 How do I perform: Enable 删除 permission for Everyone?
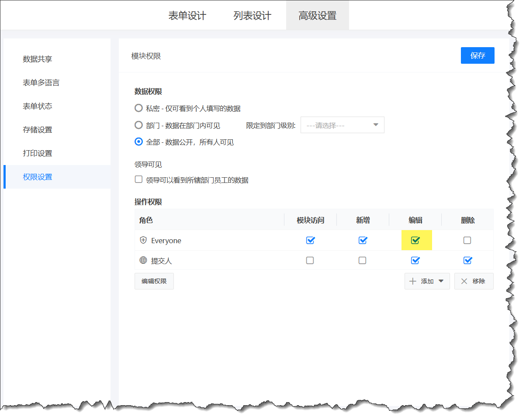467,240
